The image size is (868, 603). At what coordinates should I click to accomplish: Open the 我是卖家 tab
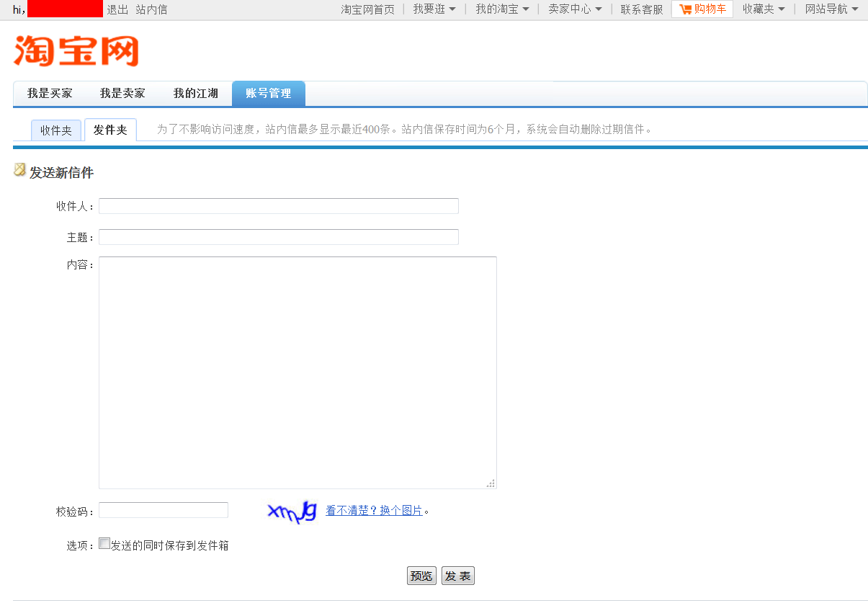tap(123, 93)
